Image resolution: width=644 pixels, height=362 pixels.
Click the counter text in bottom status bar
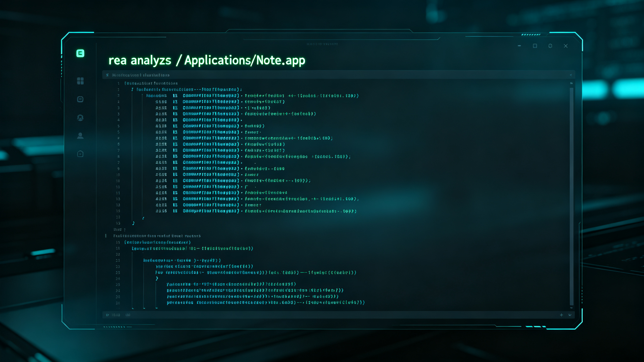(116, 315)
